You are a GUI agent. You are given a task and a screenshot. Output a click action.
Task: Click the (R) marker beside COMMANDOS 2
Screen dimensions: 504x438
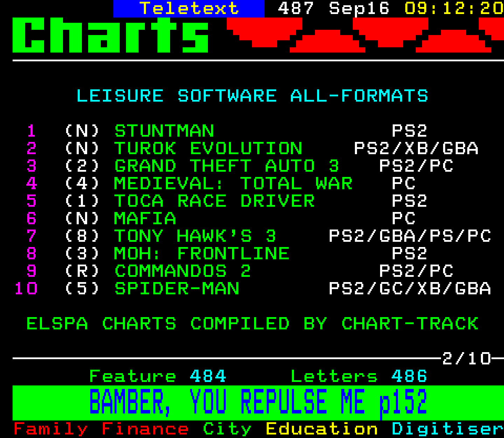[x=82, y=271]
